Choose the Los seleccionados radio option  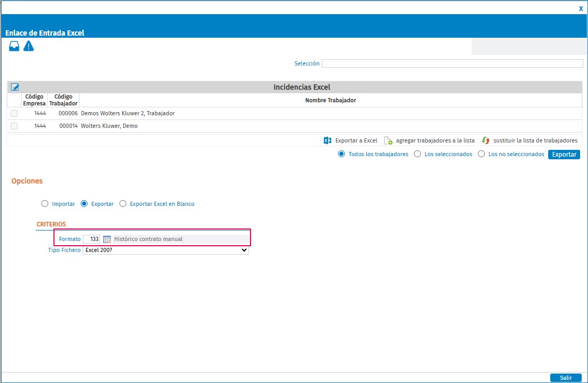pyautogui.click(x=417, y=154)
